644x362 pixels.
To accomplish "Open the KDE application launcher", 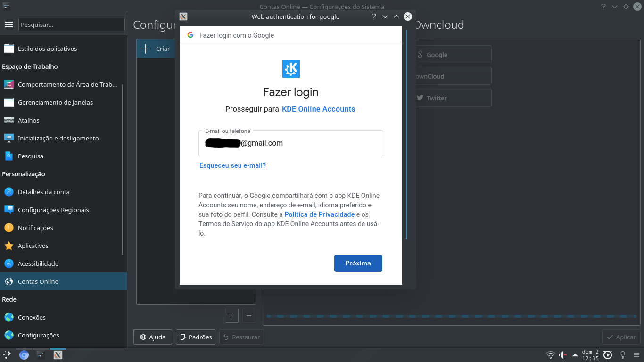I will (7, 355).
